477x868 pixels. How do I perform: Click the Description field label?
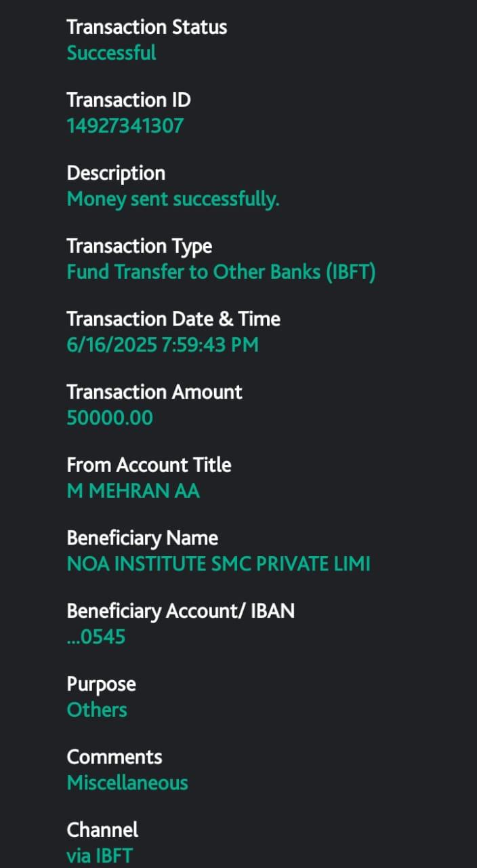tap(116, 173)
